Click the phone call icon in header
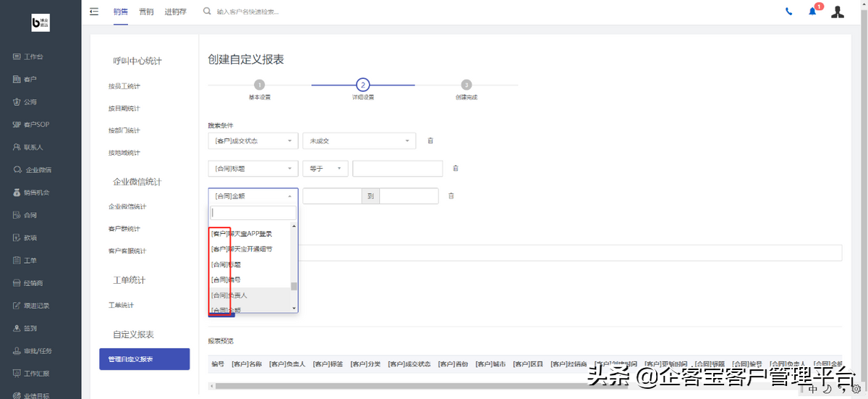 [788, 12]
